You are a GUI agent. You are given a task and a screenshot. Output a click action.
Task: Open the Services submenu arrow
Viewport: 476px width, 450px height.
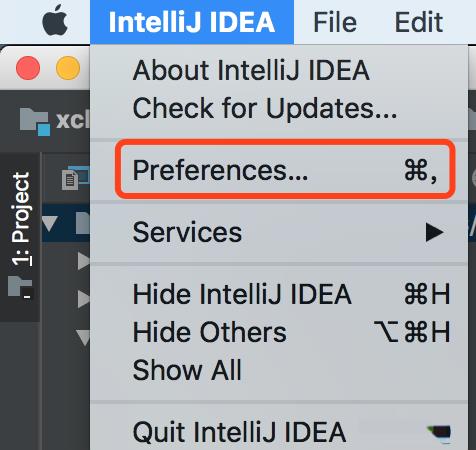[435, 232]
